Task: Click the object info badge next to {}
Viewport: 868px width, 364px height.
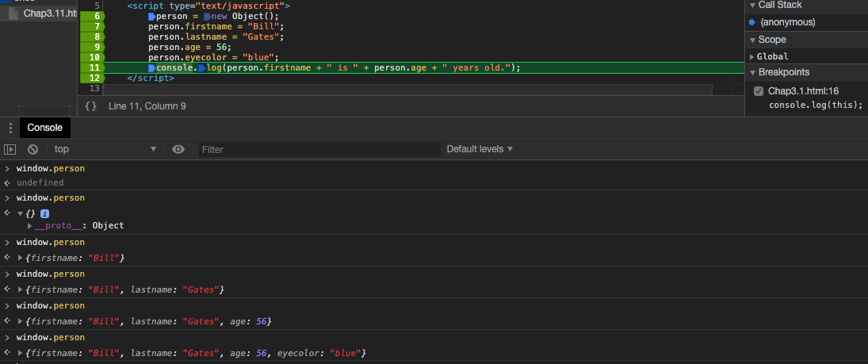Action: [45, 214]
